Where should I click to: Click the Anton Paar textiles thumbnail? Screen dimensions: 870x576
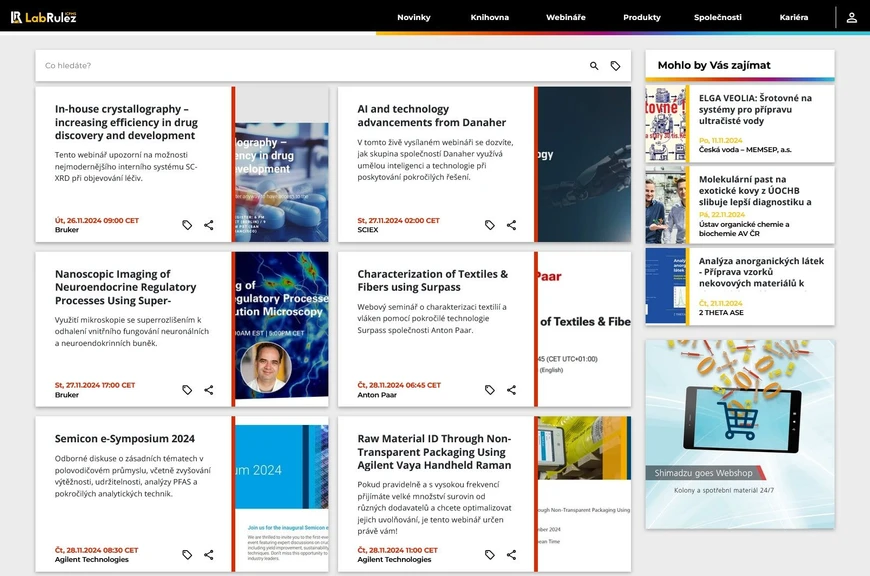pos(584,329)
